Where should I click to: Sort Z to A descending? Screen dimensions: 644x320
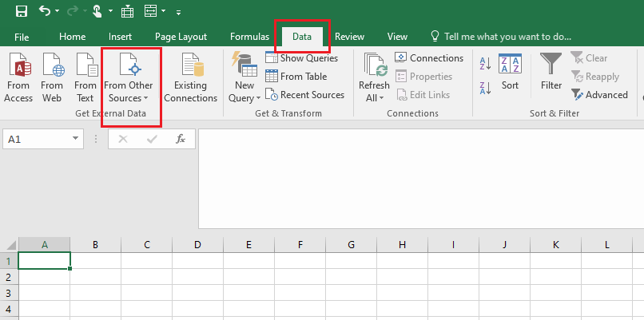pos(485,87)
